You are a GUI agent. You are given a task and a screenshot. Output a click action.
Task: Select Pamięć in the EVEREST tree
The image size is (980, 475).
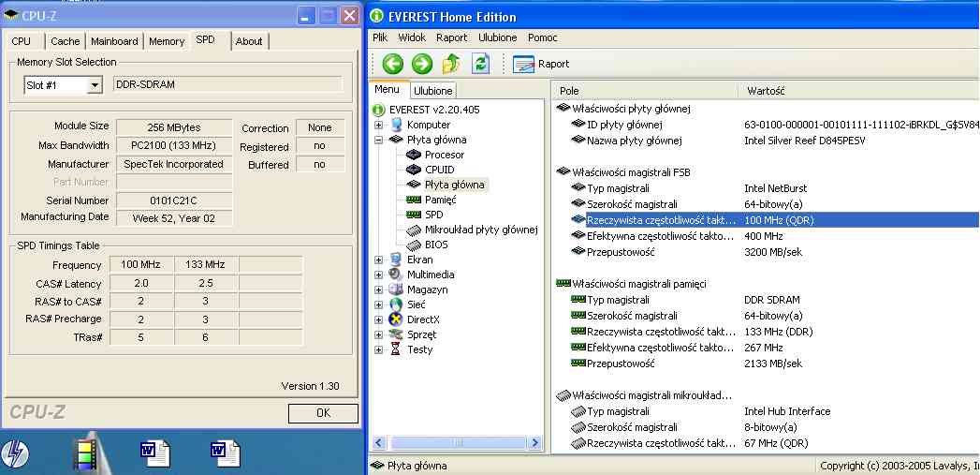point(441,200)
